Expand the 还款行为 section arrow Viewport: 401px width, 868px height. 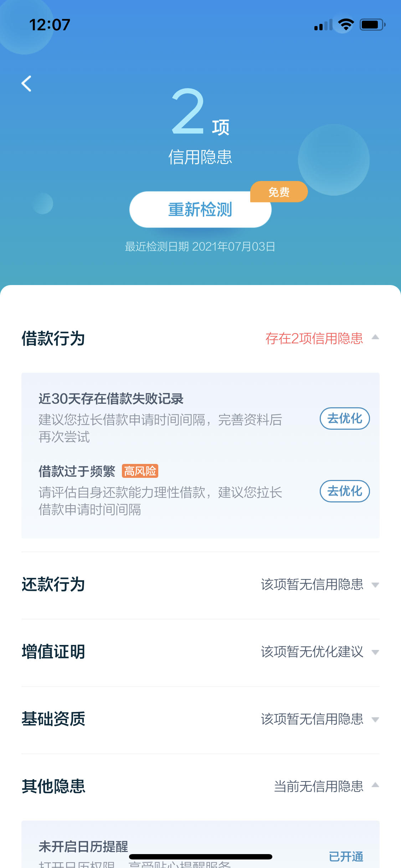tap(375, 585)
